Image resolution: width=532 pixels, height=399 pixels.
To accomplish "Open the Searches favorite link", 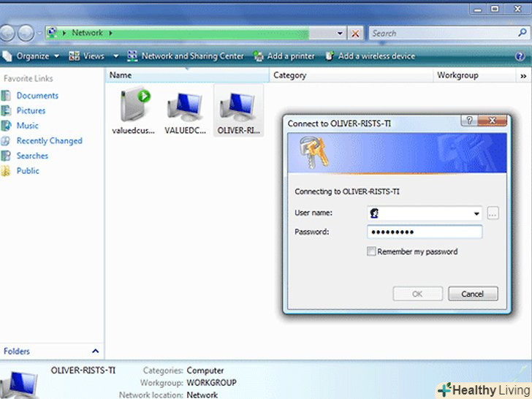I will coord(32,156).
